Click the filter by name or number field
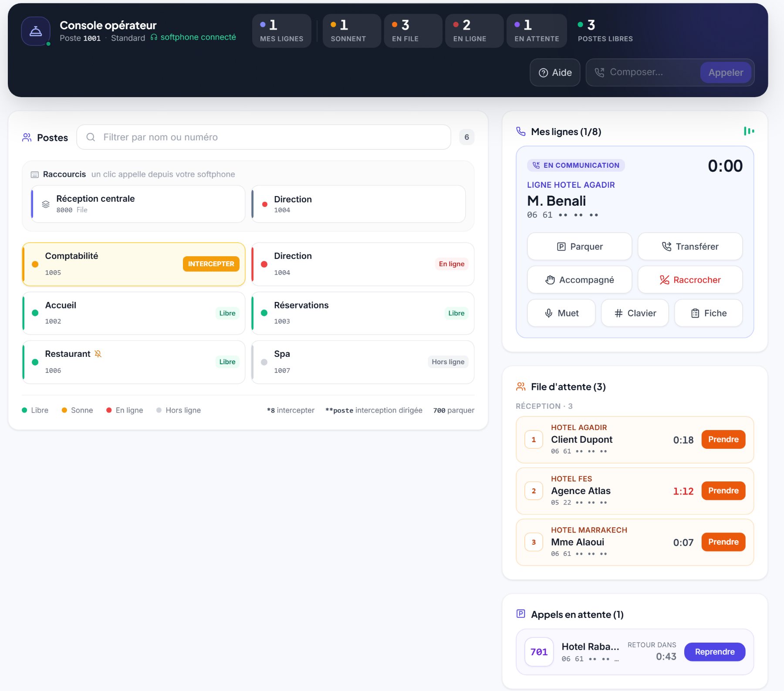This screenshot has height=691, width=784. [x=264, y=137]
